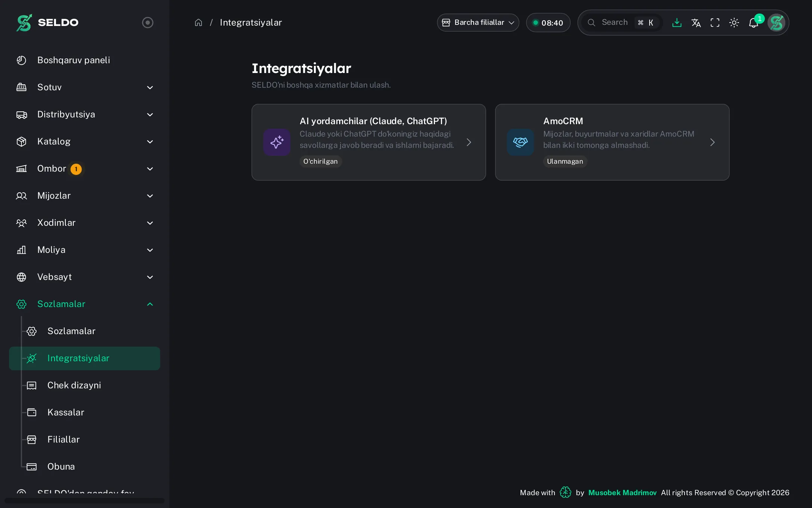The width and height of the screenshot is (812, 508).
Task: Open Obuna subscription submenu item
Action: (85, 467)
